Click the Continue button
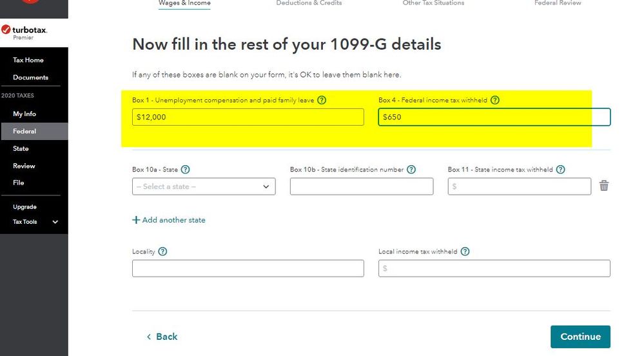The width and height of the screenshot is (644, 356). click(580, 336)
